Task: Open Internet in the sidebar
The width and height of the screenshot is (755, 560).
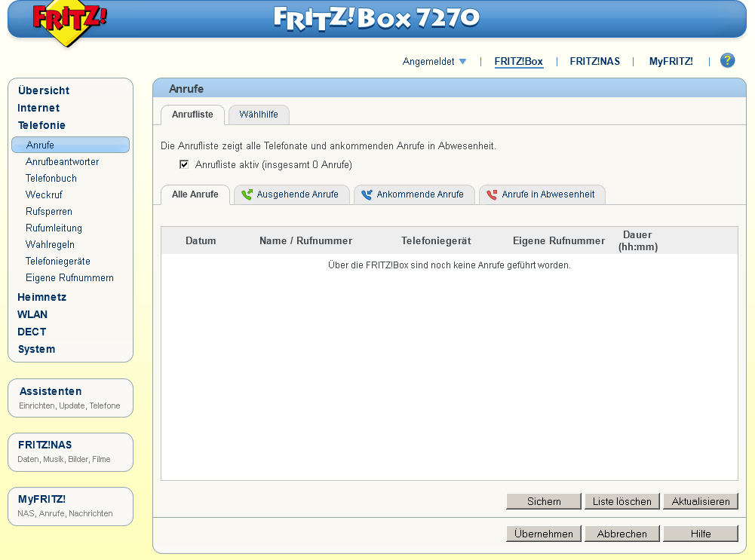Action: point(38,108)
